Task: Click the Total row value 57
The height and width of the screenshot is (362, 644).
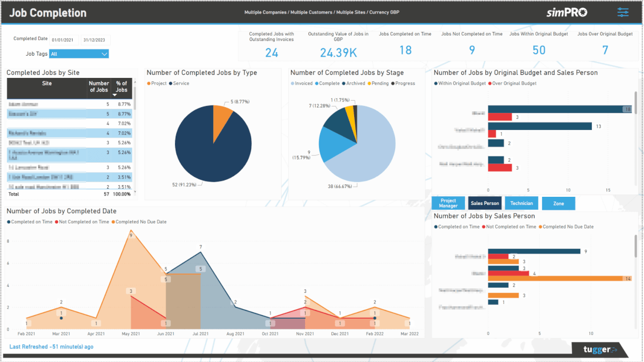Action: pos(107,194)
